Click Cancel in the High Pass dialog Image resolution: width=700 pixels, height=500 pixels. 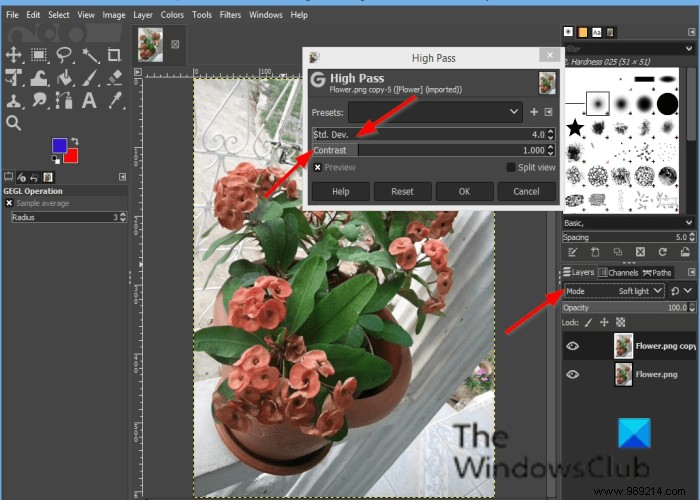[x=526, y=192]
